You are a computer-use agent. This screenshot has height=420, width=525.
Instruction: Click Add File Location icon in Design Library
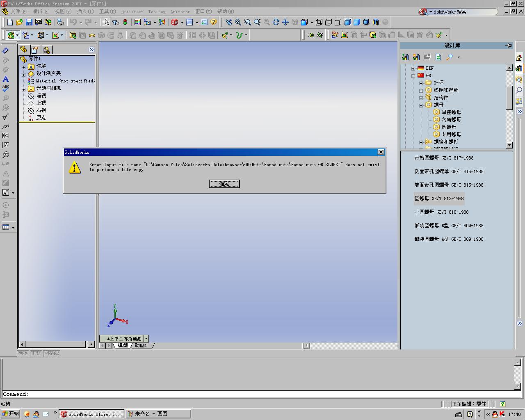pyautogui.click(x=405, y=57)
